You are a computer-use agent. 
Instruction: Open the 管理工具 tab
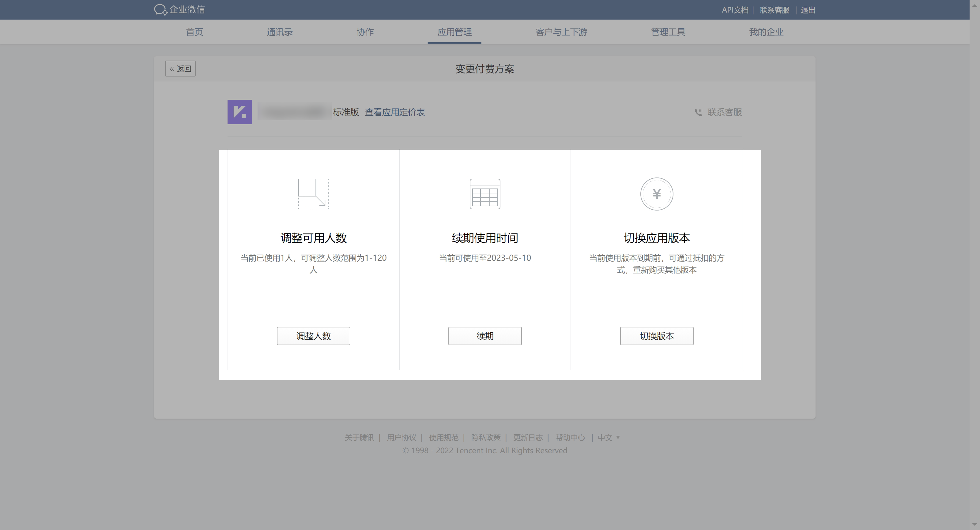click(668, 32)
